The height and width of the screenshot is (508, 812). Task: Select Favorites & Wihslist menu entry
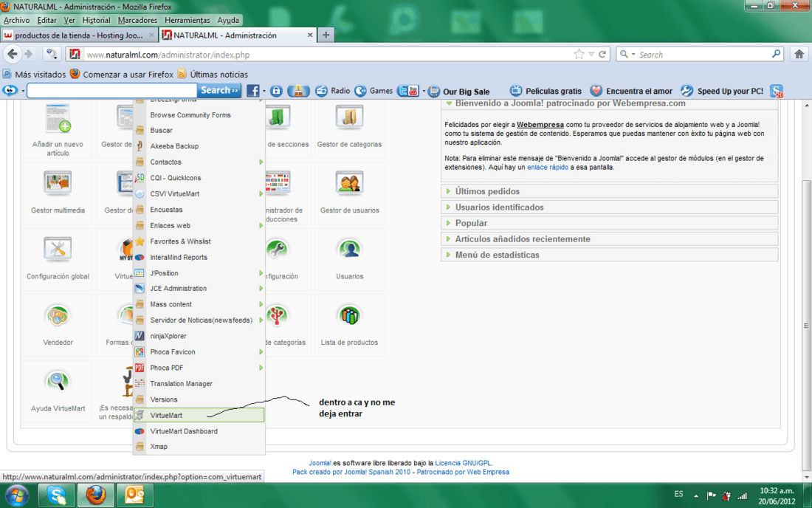199,241
